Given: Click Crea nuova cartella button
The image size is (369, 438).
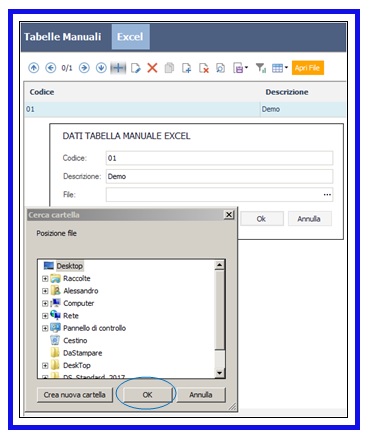Looking at the screenshot, I should point(75,395).
